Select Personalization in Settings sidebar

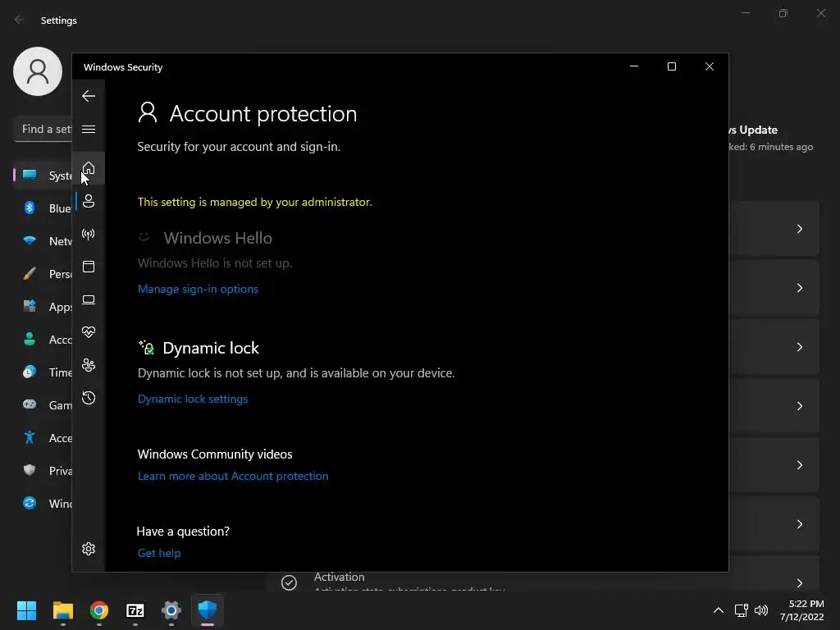pyautogui.click(x=43, y=274)
